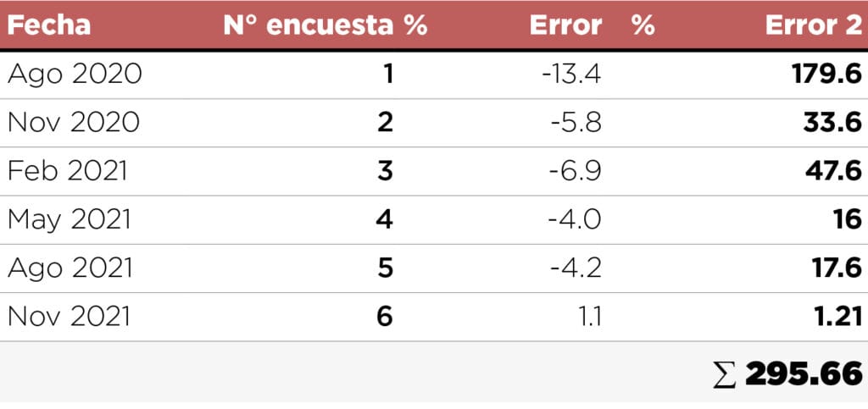Select the N° encuesta column header
The width and height of the screenshot is (868, 409).
point(325,25)
